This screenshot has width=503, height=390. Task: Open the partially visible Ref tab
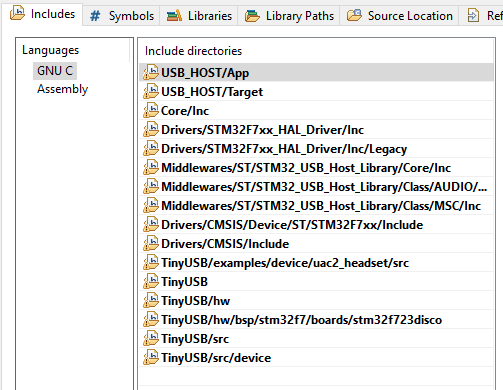click(481, 16)
